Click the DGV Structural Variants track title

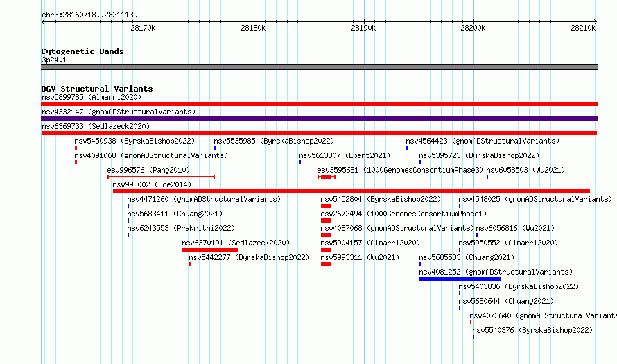point(97,89)
